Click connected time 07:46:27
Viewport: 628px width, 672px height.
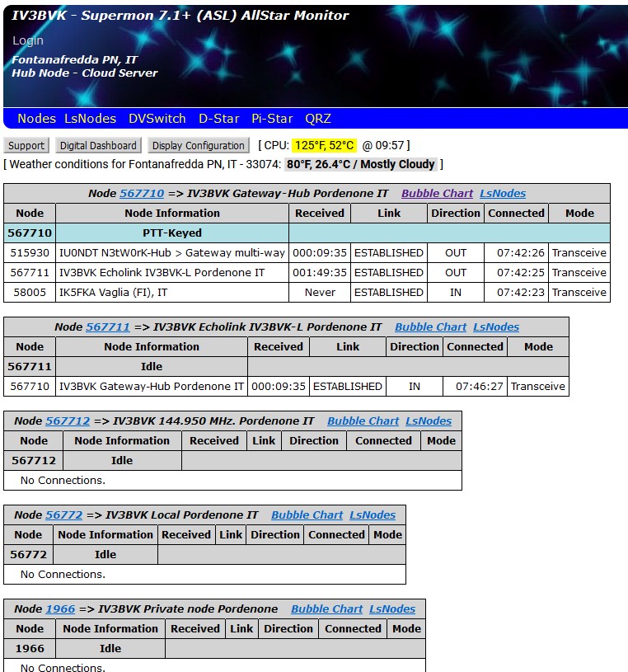[475, 386]
